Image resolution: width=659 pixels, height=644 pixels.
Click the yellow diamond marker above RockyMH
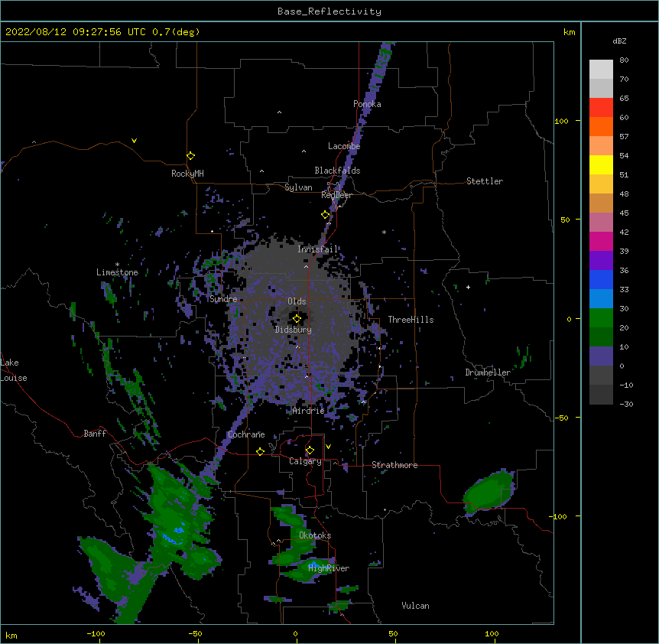coord(190,156)
